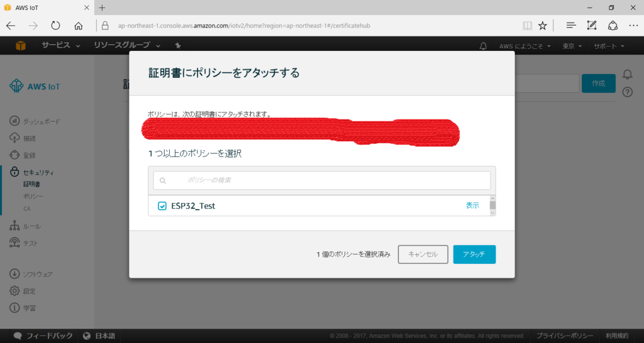Open the browser more options ellipsis
The height and width of the screenshot is (343, 644).
633,26
